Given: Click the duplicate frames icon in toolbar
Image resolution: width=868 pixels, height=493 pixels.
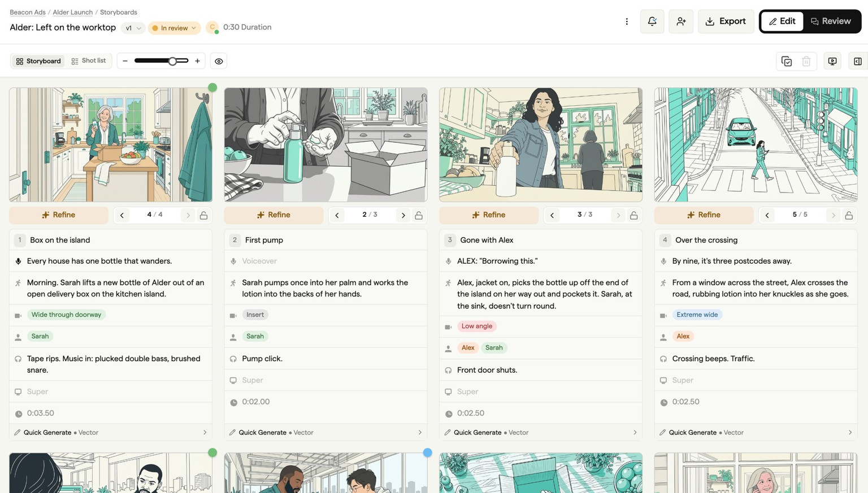Looking at the screenshot, I should pos(787,61).
